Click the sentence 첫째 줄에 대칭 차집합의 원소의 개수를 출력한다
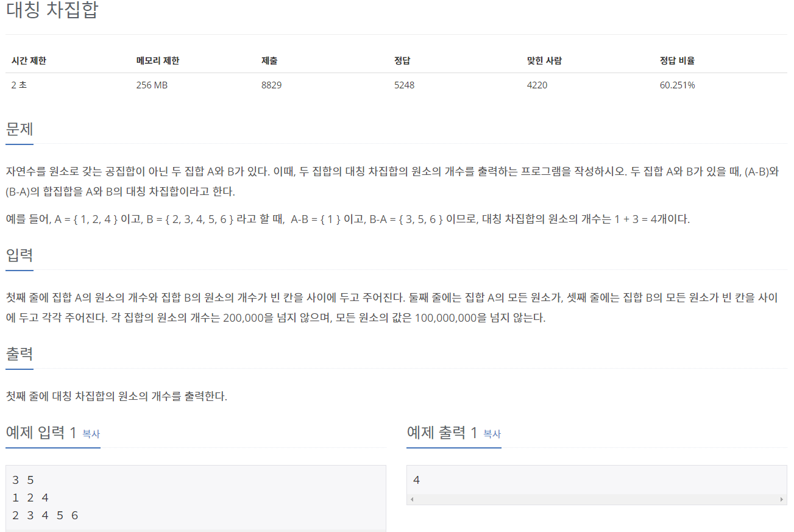The width and height of the screenshot is (794, 532). point(116,396)
